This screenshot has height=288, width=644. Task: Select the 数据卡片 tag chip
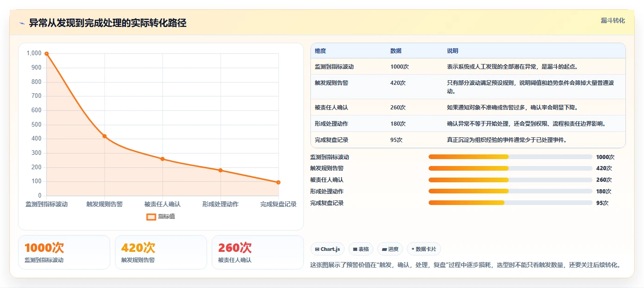[424, 249]
